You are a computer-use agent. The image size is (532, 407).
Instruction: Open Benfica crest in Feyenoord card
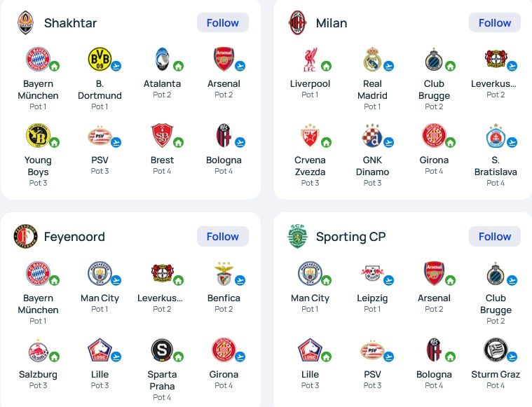click(224, 273)
